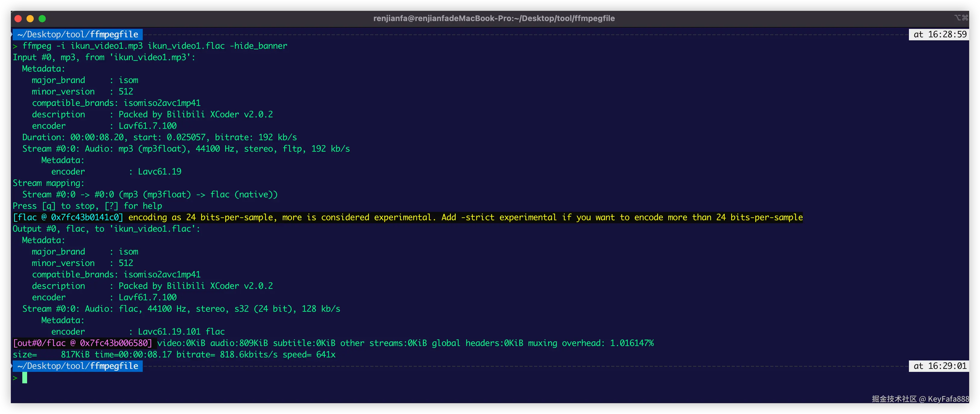Click the pink [out#0/flac @ 0x7fc43b006580] tag
The image size is (980, 414).
pos(83,343)
